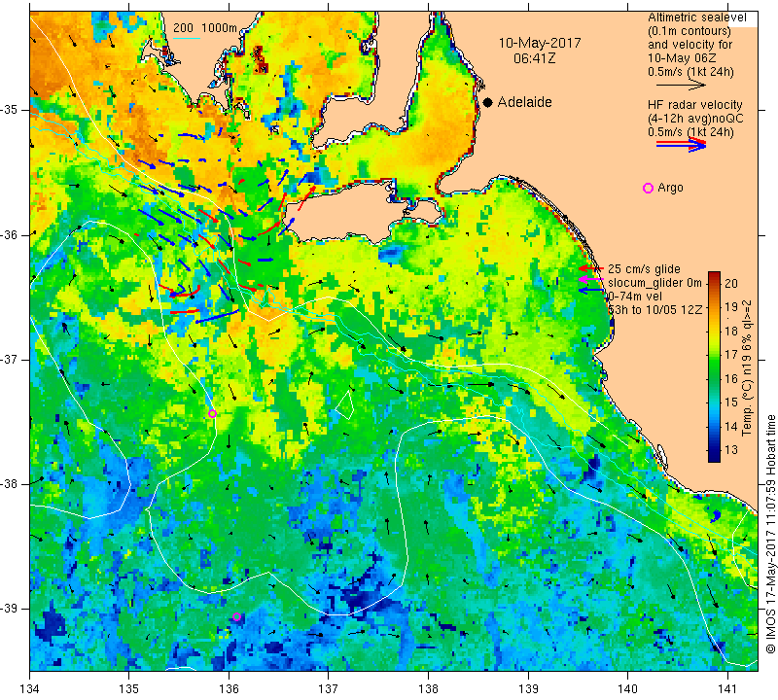Click the Adelaide city marker dot
Viewport: 778px width, 700px height.
488,102
